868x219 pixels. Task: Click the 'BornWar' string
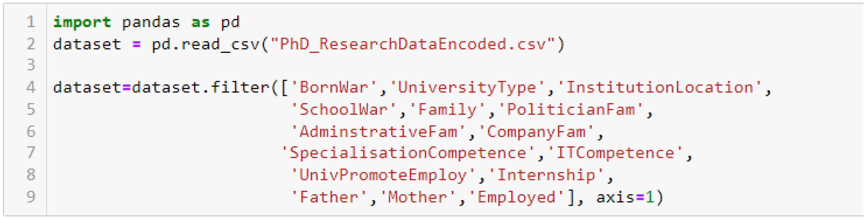333,88
